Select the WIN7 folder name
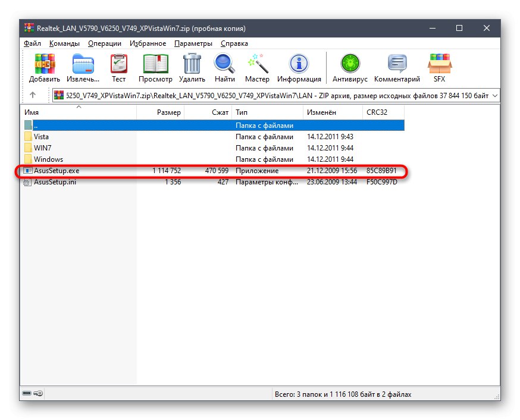 (x=42, y=148)
